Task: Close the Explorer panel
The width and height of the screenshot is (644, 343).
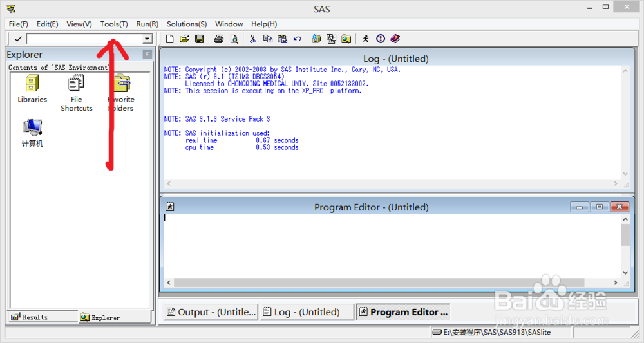Action: 147,54
